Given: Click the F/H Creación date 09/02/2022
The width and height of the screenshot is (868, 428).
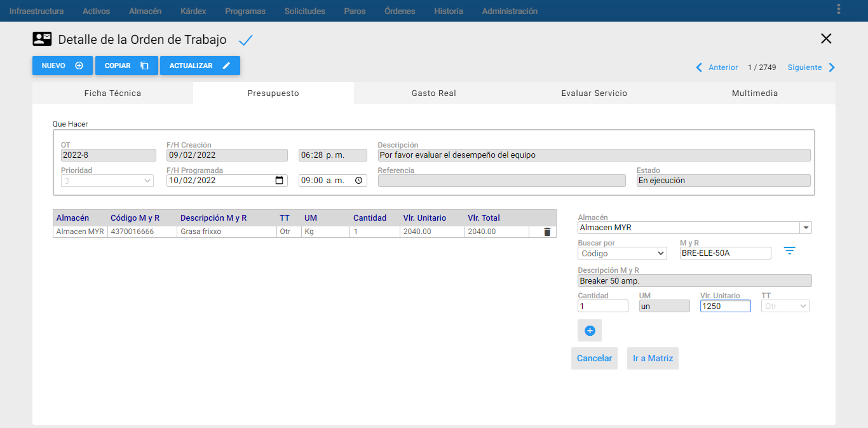Looking at the screenshot, I should 227,155.
